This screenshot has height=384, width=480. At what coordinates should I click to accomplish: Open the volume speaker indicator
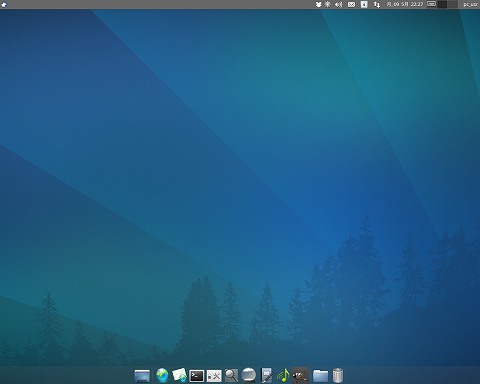click(338, 4)
